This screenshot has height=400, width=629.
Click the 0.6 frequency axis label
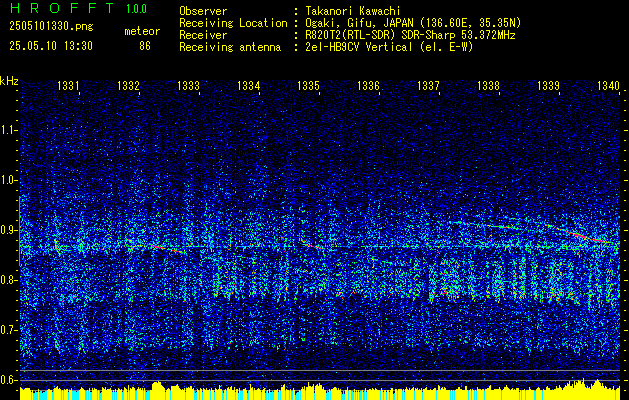8,380
